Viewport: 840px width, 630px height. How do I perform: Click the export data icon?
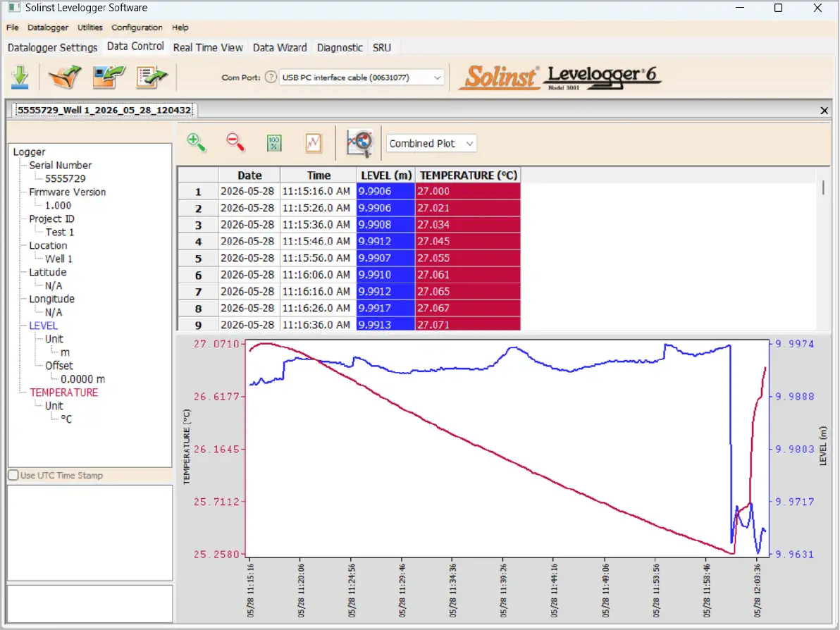click(x=152, y=77)
